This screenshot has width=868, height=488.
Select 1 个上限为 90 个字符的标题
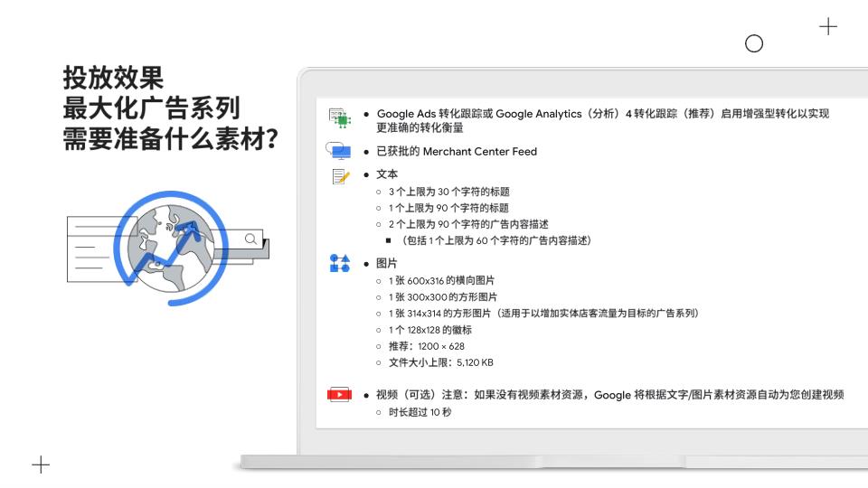(448, 208)
